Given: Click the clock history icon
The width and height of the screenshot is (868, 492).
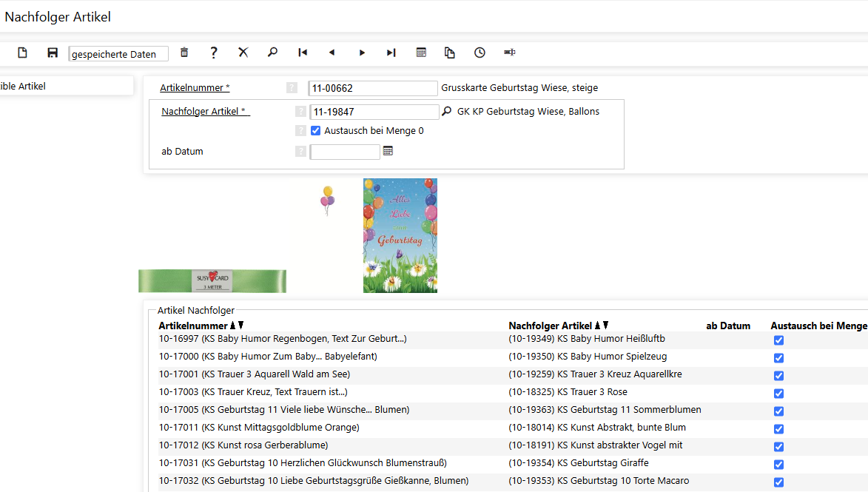Looking at the screenshot, I should point(480,53).
